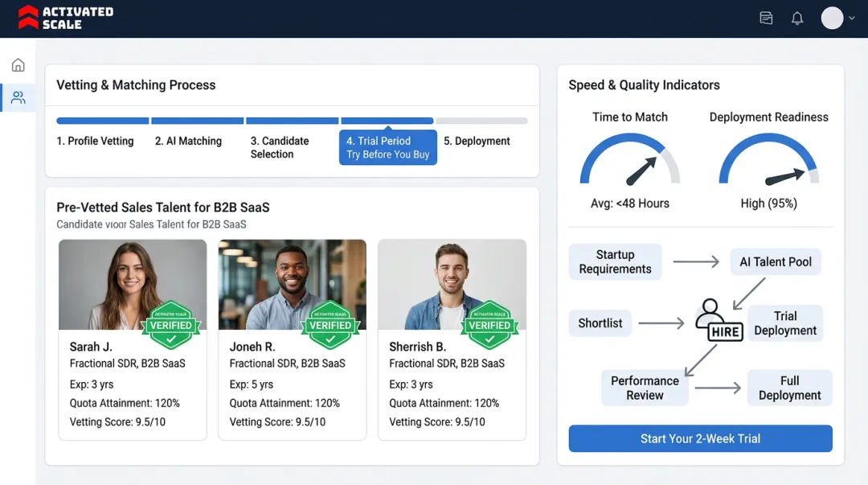Click the Activated Scale logo
Viewport: 868px width, 485px height.
65,18
